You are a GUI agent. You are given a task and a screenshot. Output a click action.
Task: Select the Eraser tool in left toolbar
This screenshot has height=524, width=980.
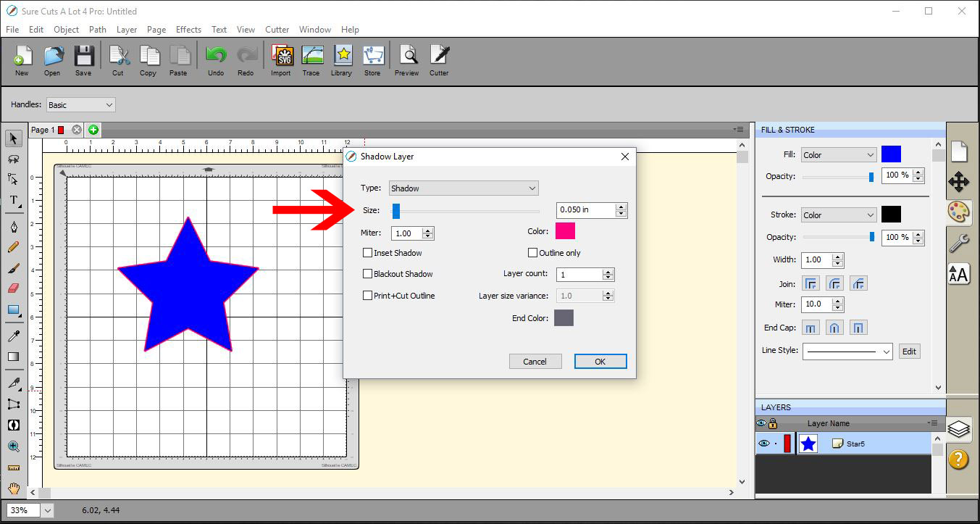(x=13, y=288)
